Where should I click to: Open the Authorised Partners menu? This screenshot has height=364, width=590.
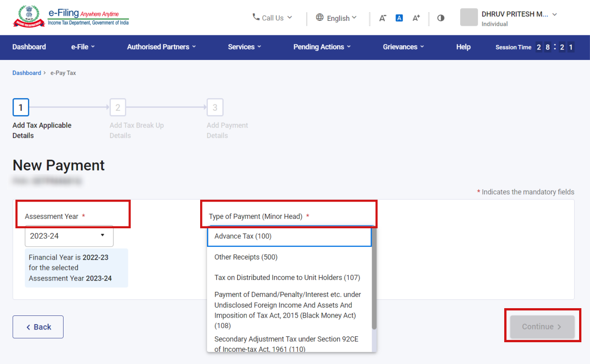(x=161, y=47)
